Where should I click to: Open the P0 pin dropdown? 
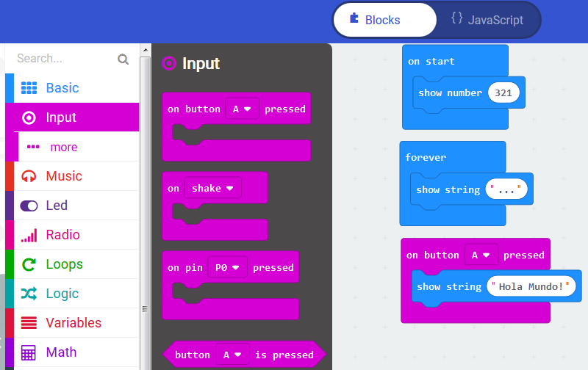click(227, 268)
